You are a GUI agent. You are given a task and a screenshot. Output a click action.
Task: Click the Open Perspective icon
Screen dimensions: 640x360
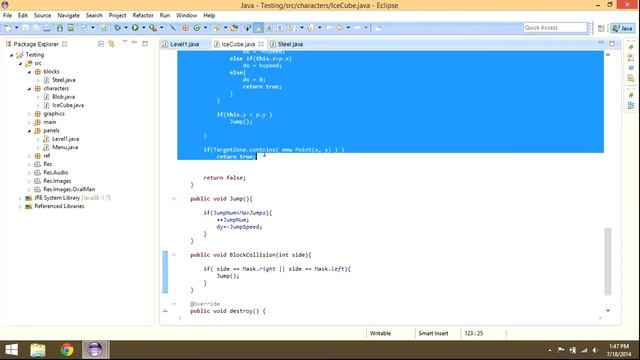pyautogui.click(x=601, y=28)
